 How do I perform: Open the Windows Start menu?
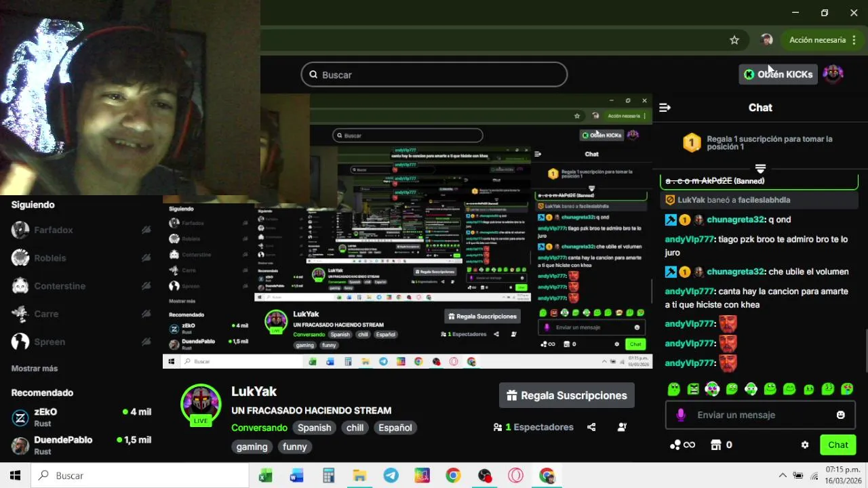tap(15, 476)
